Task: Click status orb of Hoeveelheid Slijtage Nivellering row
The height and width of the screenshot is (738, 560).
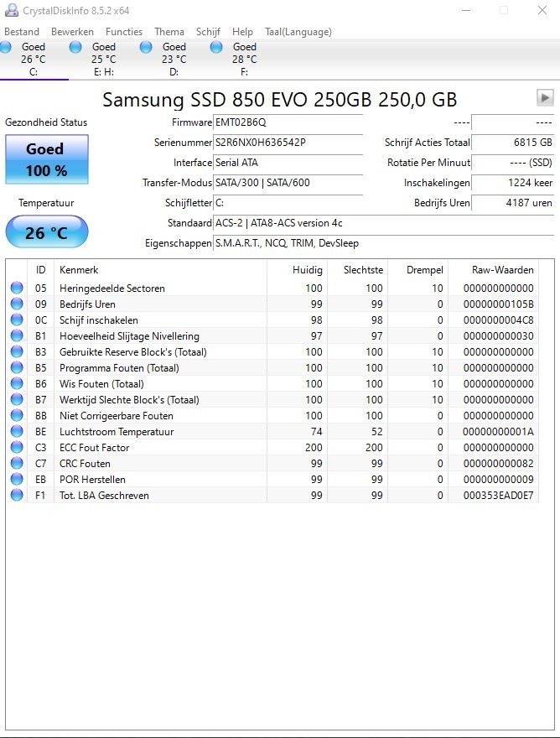Action: [x=17, y=335]
